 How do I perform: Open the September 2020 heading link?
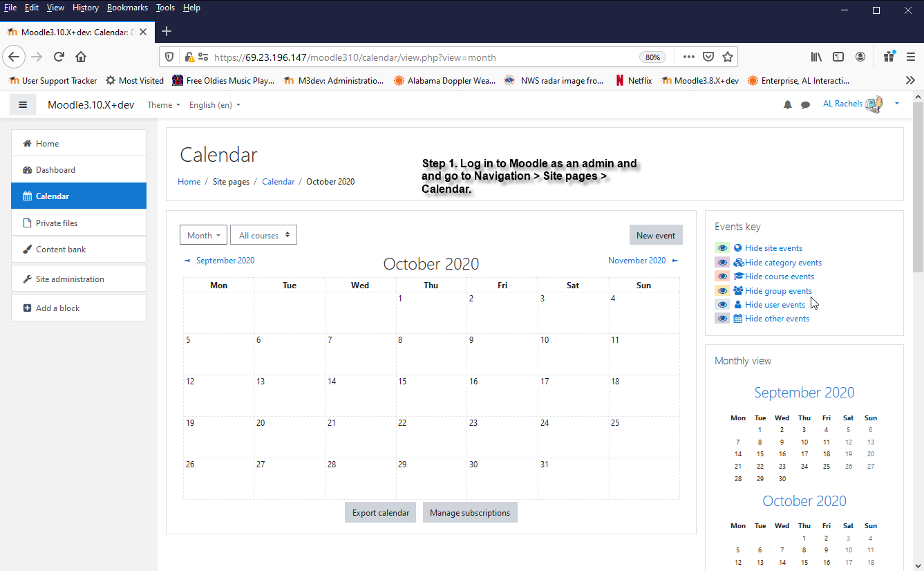tap(804, 393)
